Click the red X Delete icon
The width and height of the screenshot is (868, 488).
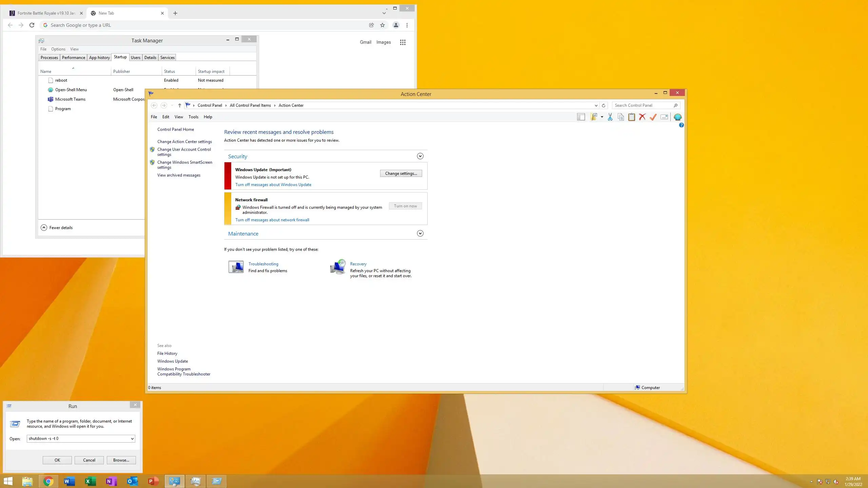point(642,117)
